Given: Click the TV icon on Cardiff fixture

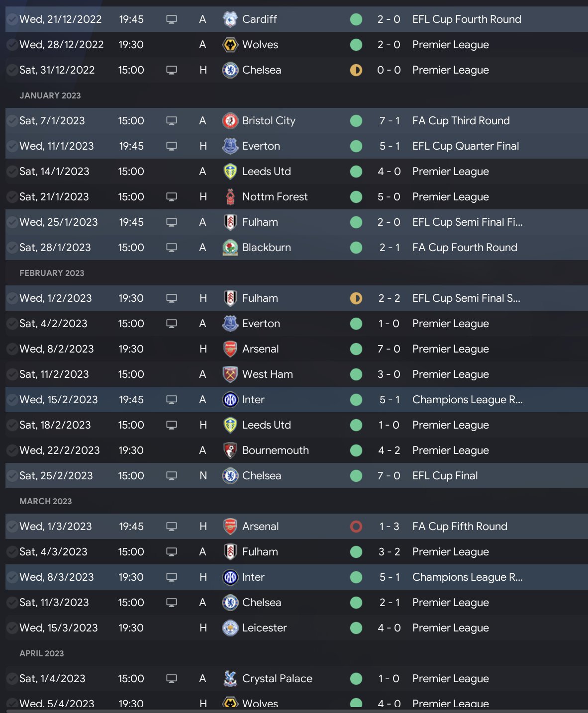Looking at the screenshot, I should click(172, 19).
